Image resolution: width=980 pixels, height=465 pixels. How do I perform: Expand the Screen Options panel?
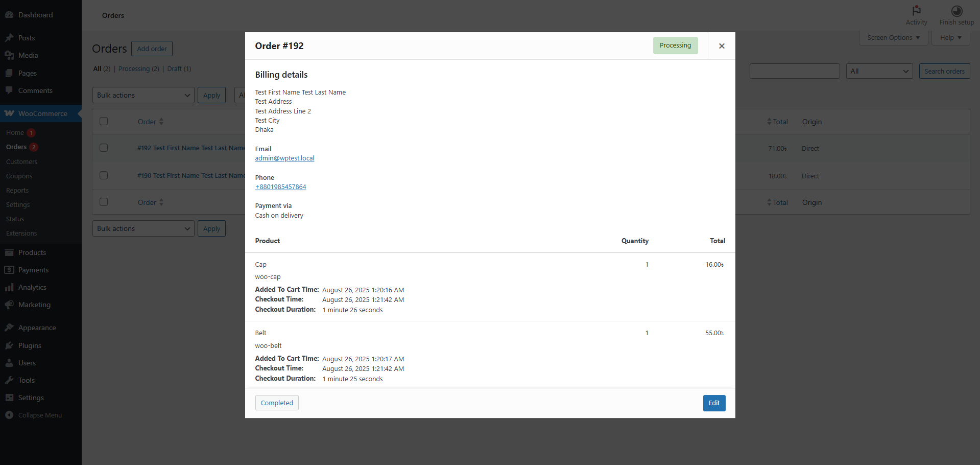pyautogui.click(x=893, y=38)
